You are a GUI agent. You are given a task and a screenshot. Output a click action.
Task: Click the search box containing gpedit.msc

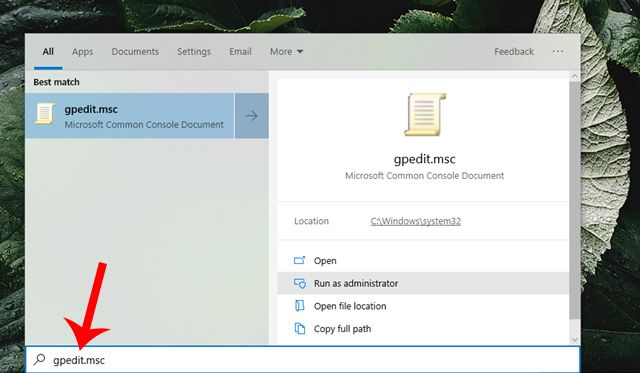pos(302,360)
